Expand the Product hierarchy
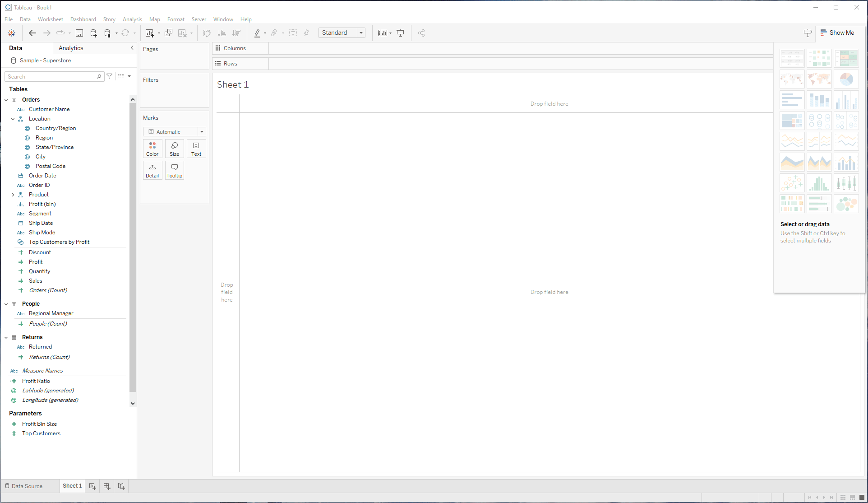Image resolution: width=868 pixels, height=503 pixels. coord(13,194)
